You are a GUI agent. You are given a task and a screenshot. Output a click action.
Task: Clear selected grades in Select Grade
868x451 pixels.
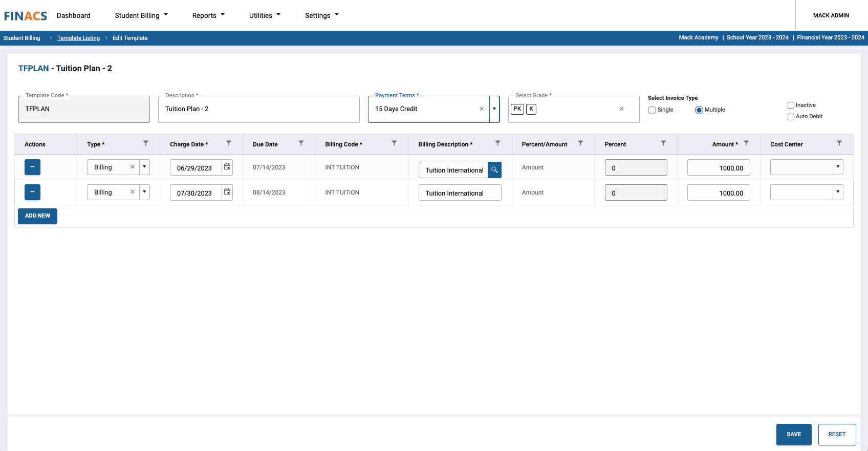point(621,109)
